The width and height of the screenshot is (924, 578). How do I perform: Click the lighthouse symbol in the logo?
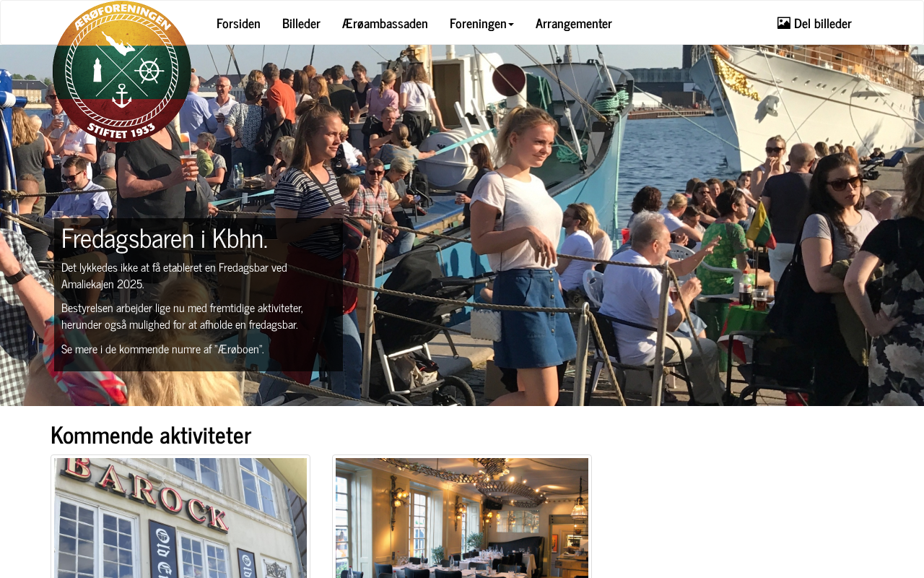point(97,71)
